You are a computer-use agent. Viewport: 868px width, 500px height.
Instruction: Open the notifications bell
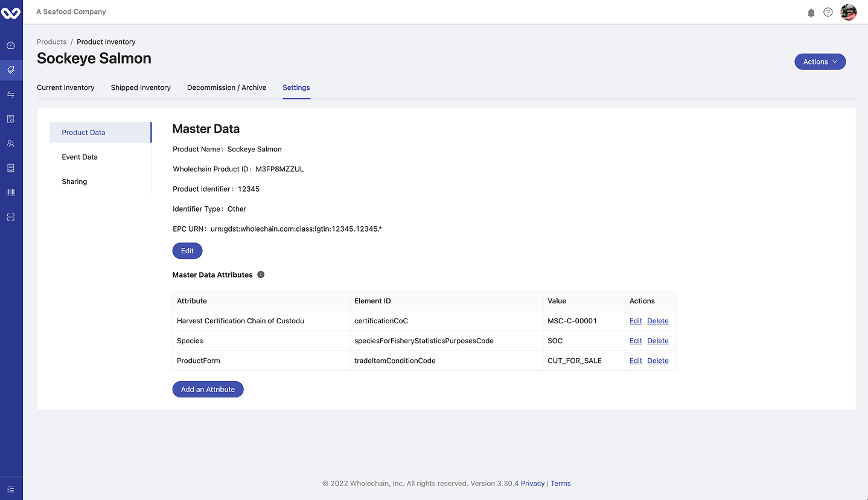coord(811,13)
